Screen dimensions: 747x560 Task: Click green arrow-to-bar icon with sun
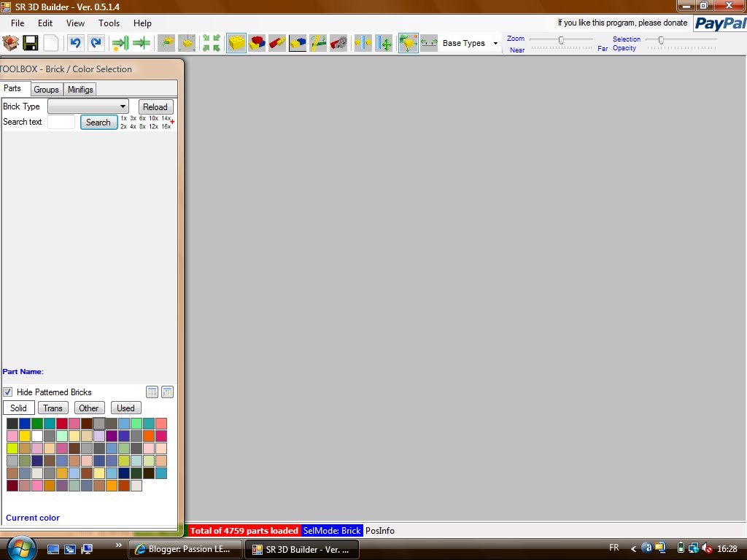(x=120, y=43)
